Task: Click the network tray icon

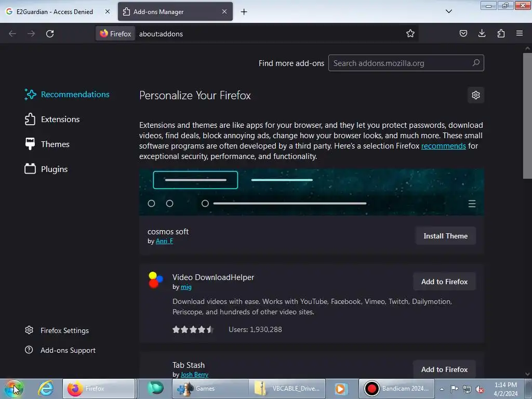Action: pos(467,389)
